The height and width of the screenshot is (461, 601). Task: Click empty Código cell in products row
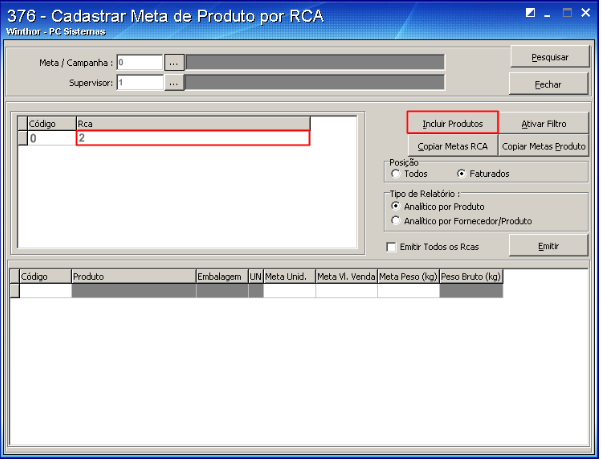point(46,291)
